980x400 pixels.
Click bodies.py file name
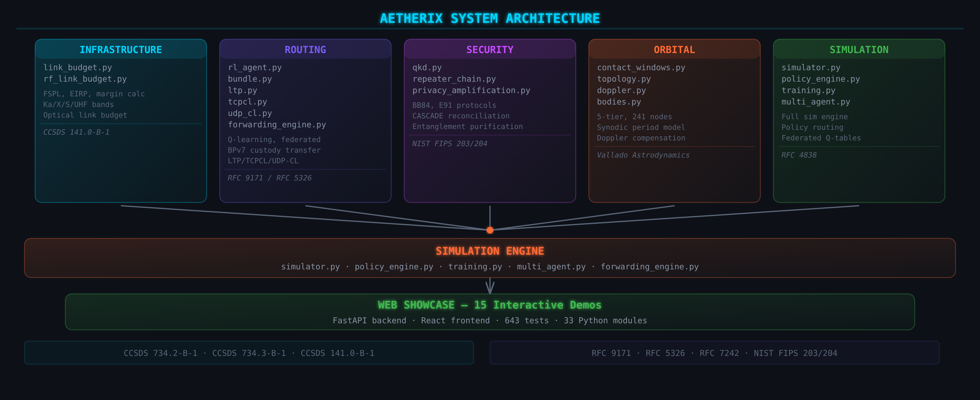pyautogui.click(x=619, y=102)
